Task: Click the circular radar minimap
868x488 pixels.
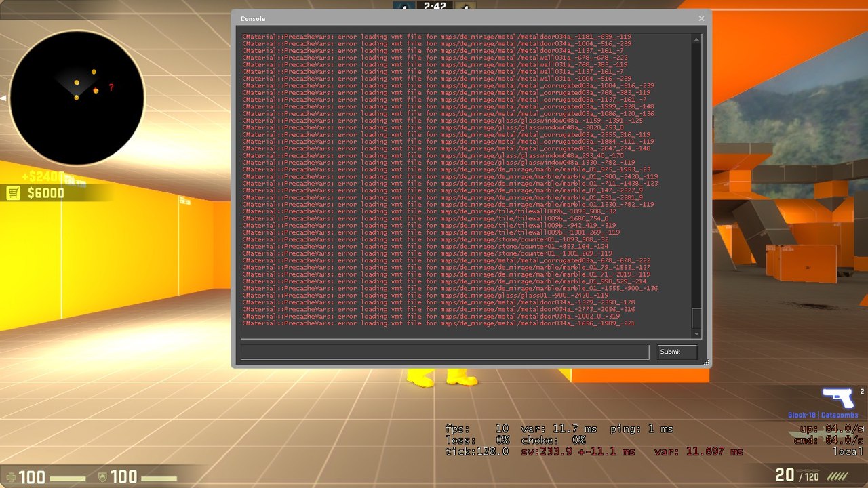Action: [x=76, y=98]
